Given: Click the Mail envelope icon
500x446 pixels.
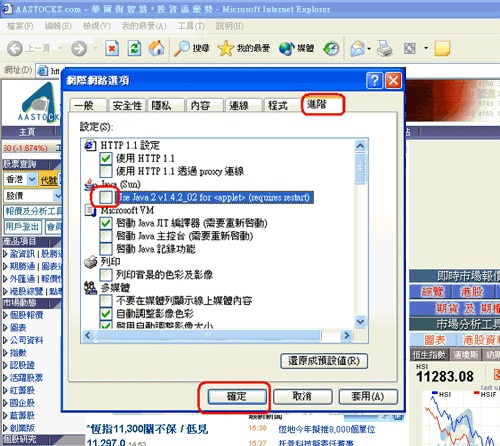Looking at the screenshot, I should (358, 49).
